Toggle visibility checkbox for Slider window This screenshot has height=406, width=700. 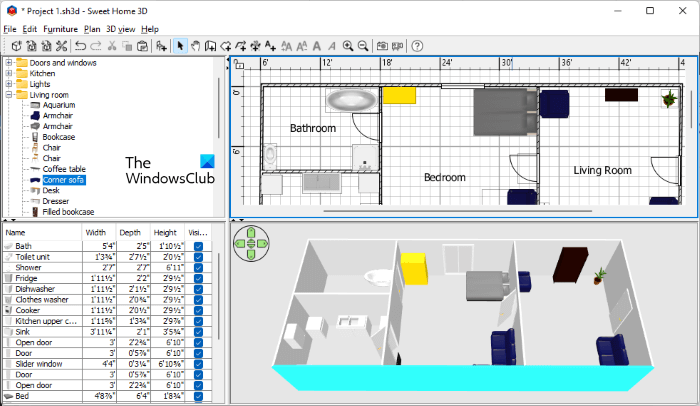point(198,363)
